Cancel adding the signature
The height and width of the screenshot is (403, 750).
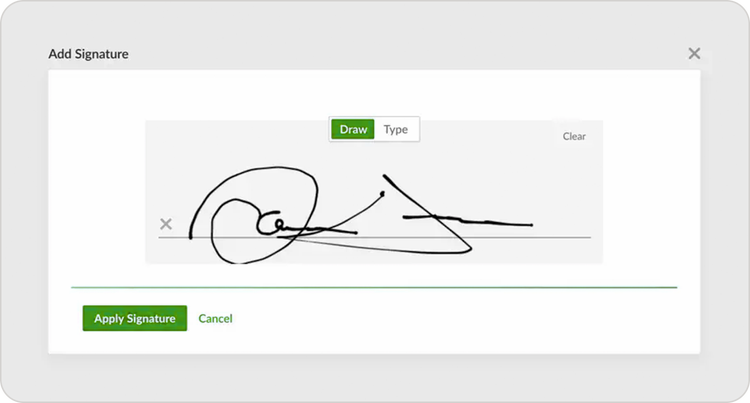[x=215, y=318]
